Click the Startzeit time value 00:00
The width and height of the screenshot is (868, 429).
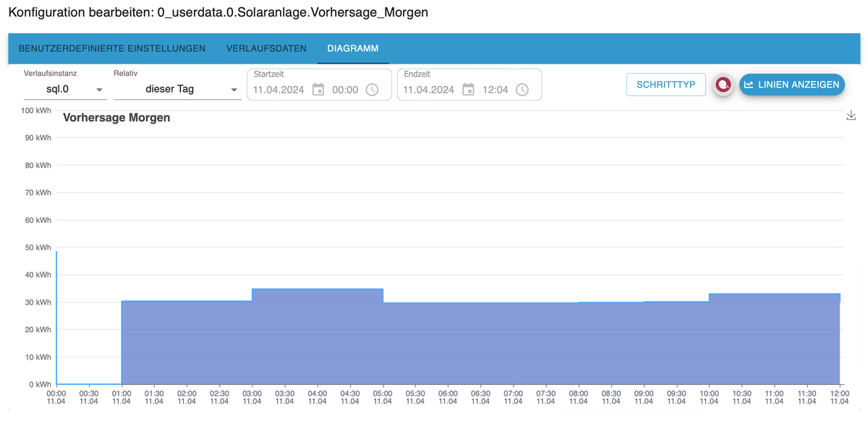(x=345, y=90)
